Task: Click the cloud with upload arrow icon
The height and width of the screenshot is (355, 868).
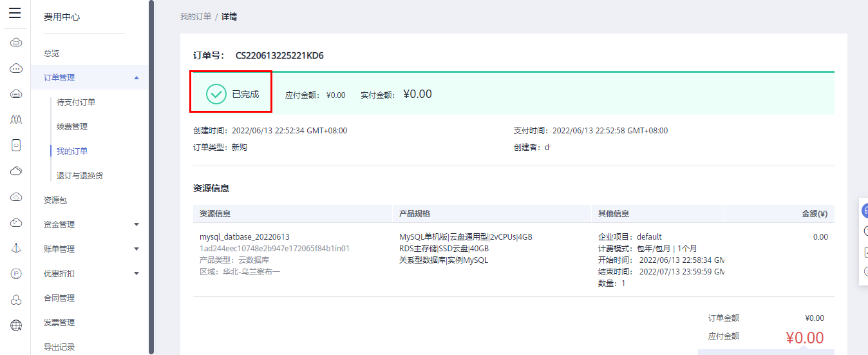Action: pyautogui.click(x=16, y=197)
